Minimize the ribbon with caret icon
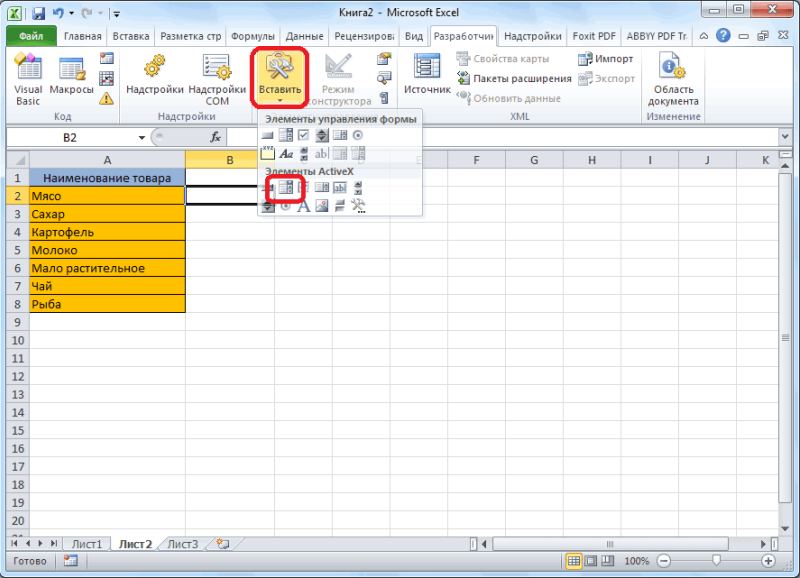Image resolution: width=800 pixels, height=578 pixels. pos(704,36)
